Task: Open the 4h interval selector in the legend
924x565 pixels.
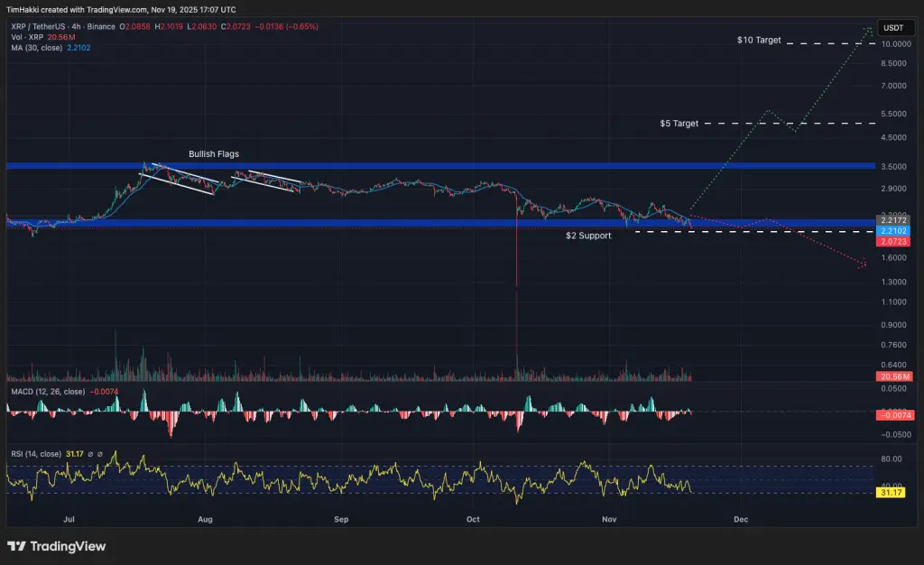Action: pos(75,27)
